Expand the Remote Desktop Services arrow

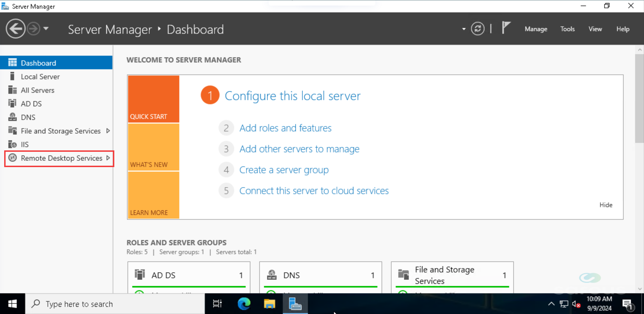pyautogui.click(x=108, y=158)
